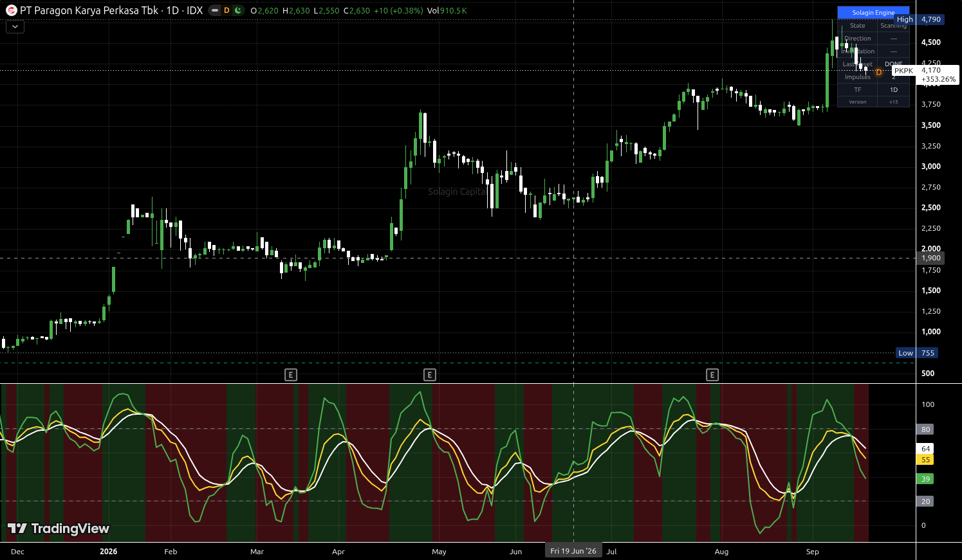Click the Solagin Engine table header
The height and width of the screenshot is (560, 962).
(x=873, y=12)
